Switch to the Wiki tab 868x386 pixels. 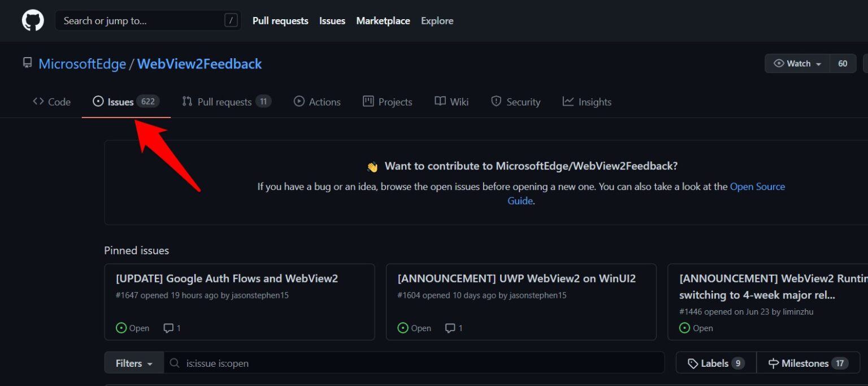452,102
